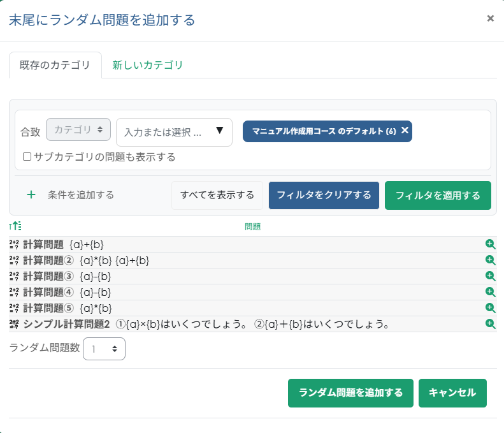Expand the 入力または選択 category combo box
The image size is (504, 433).
(x=219, y=131)
